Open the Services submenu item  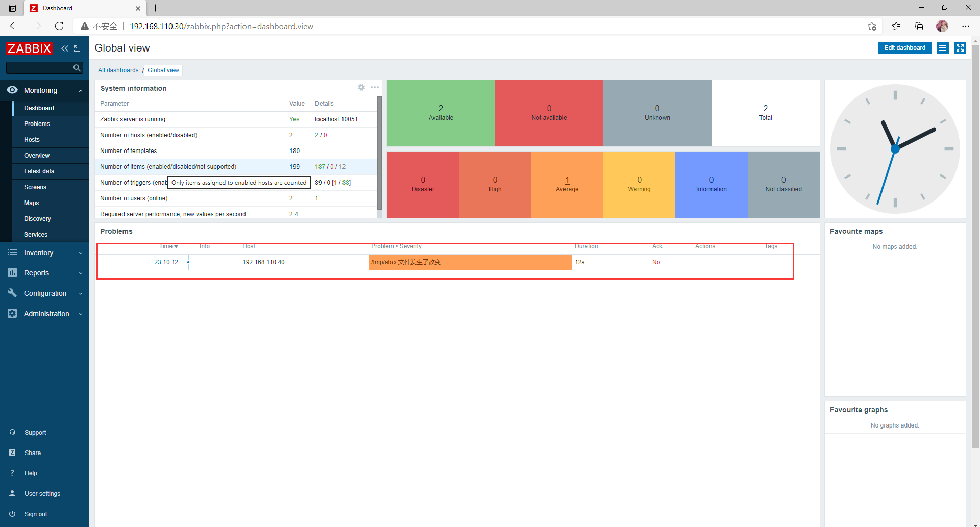coord(51,235)
